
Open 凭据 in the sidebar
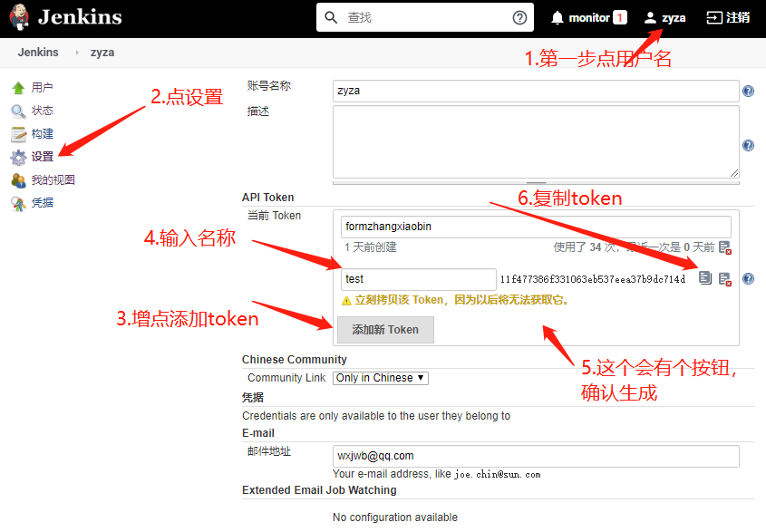click(x=42, y=203)
